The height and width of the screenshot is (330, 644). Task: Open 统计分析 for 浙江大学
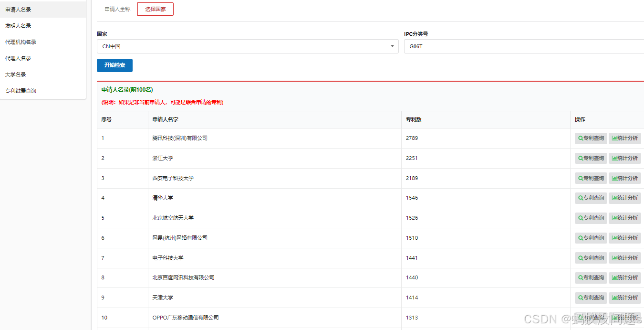(x=624, y=158)
